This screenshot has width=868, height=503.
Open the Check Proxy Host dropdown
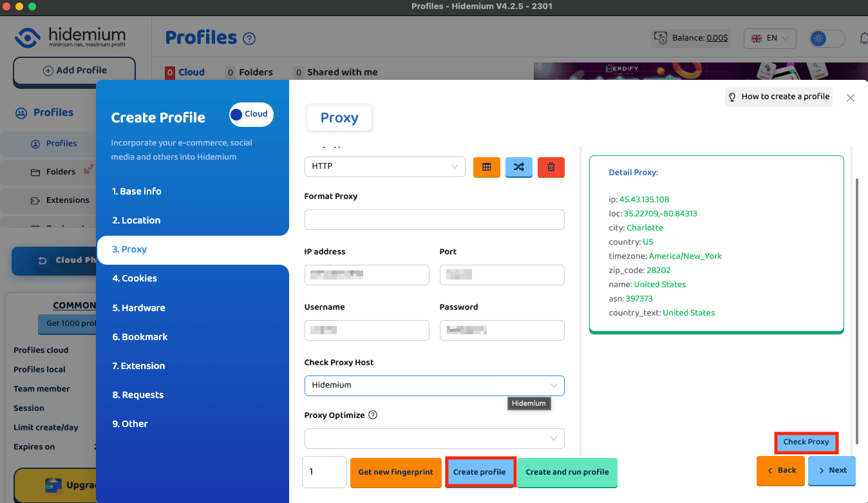coord(434,385)
